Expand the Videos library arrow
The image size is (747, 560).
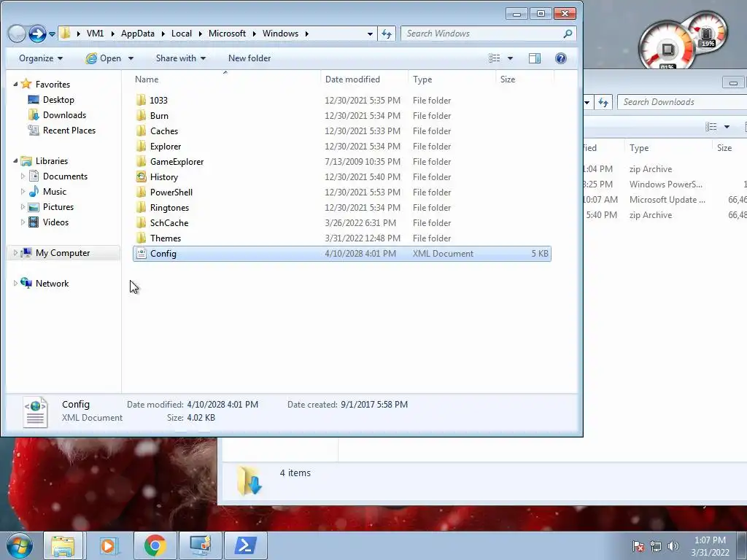click(x=23, y=222)
